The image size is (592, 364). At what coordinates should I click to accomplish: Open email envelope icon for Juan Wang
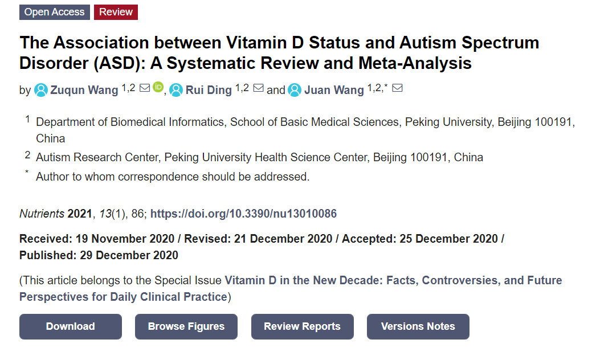[x=397, y=88]
